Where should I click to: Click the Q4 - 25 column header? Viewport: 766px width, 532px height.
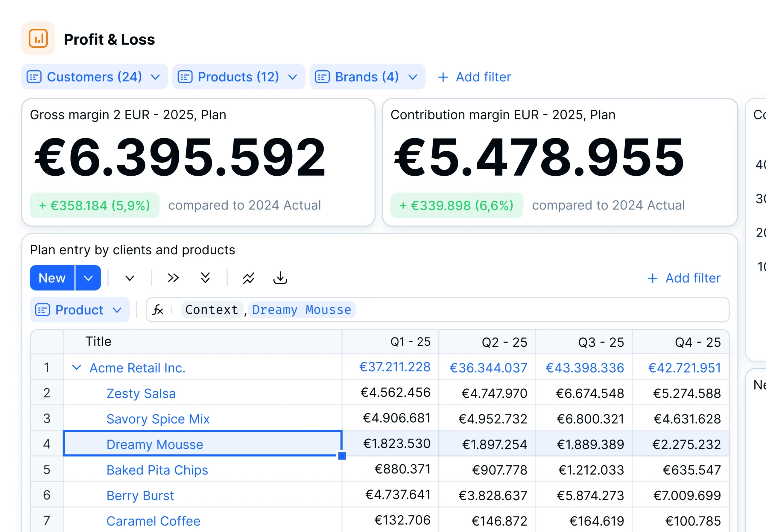click(x=681, y=342)
